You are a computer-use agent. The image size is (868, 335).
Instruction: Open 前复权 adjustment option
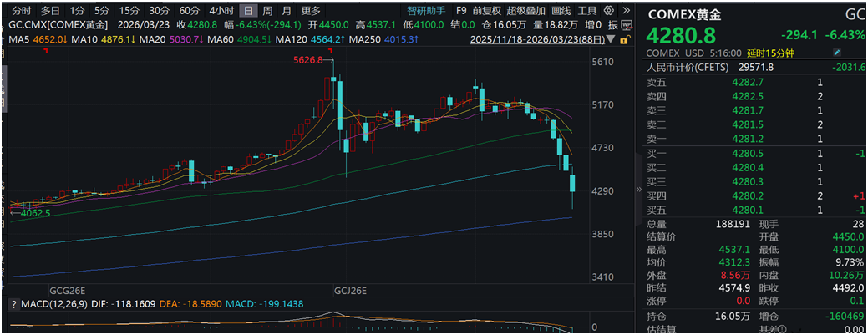[x=486, y=11]
